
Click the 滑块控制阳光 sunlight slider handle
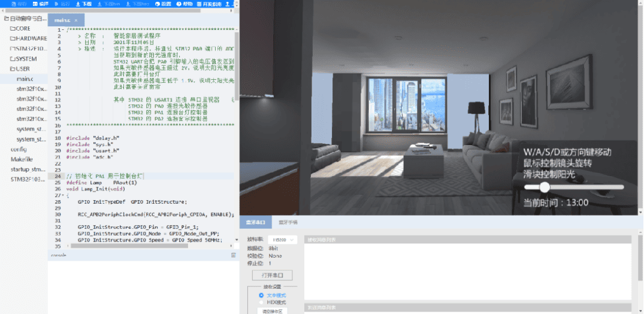click(545, 188)
